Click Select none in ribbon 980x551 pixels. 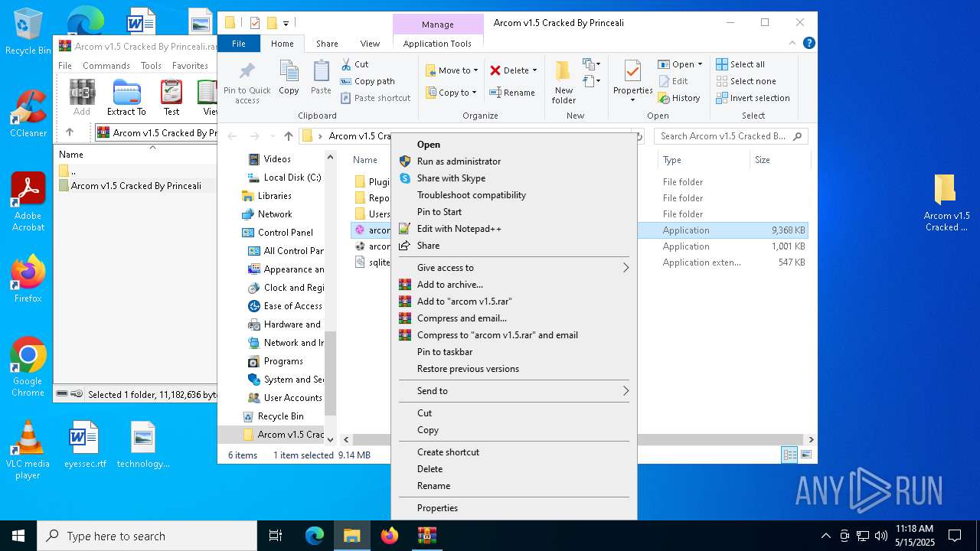point(746,81)
